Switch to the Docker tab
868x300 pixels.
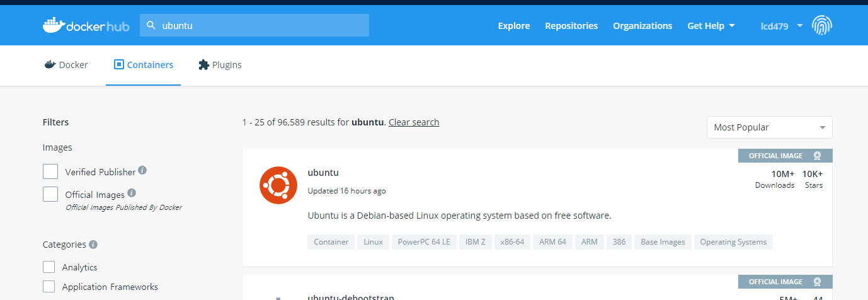tap(66, 65)
